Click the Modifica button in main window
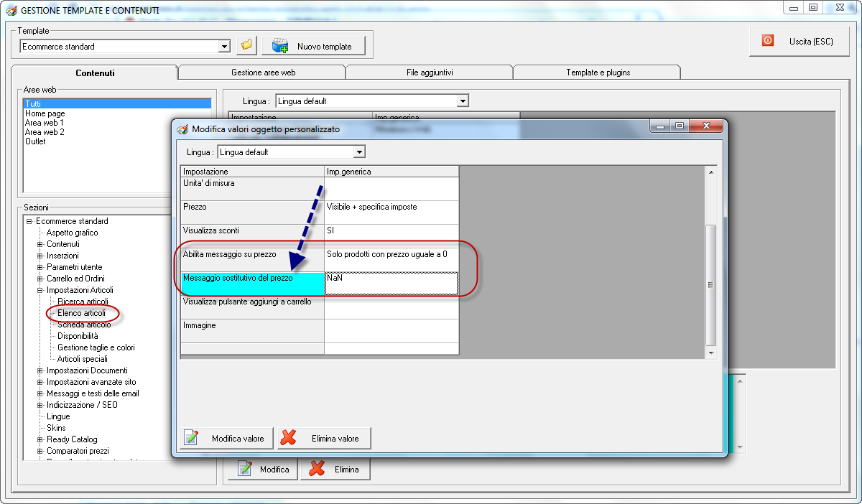 [263, 470]
